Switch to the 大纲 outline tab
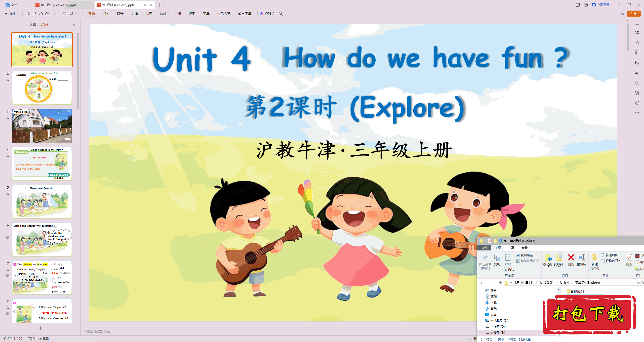The height and width of the screenshot is (342, 644). [33, 24]
